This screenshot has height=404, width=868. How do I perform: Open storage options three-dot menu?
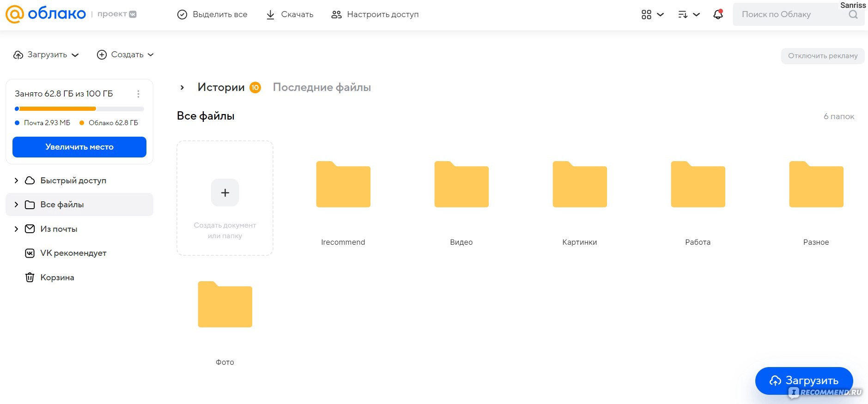tap(138, 94)
